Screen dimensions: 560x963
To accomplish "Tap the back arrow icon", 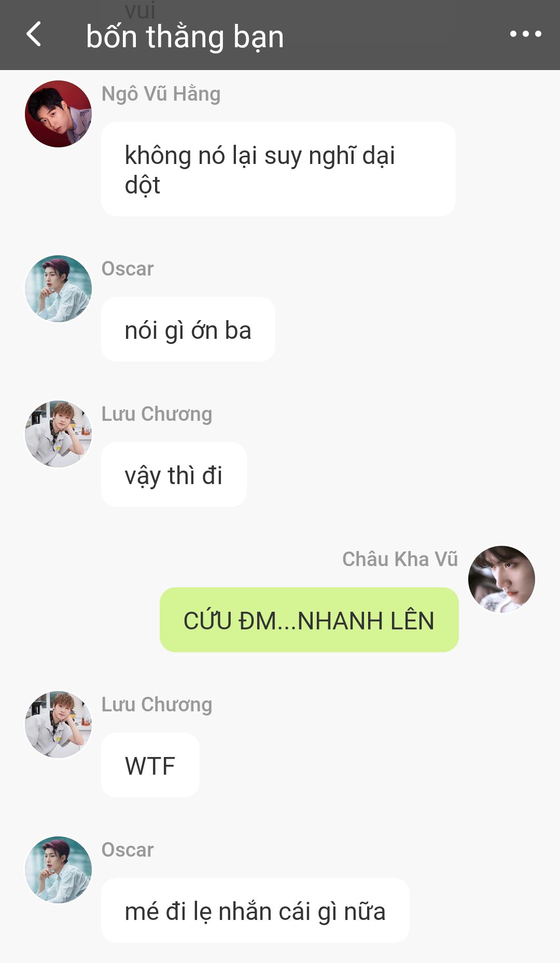I will [x=34, y=34].
